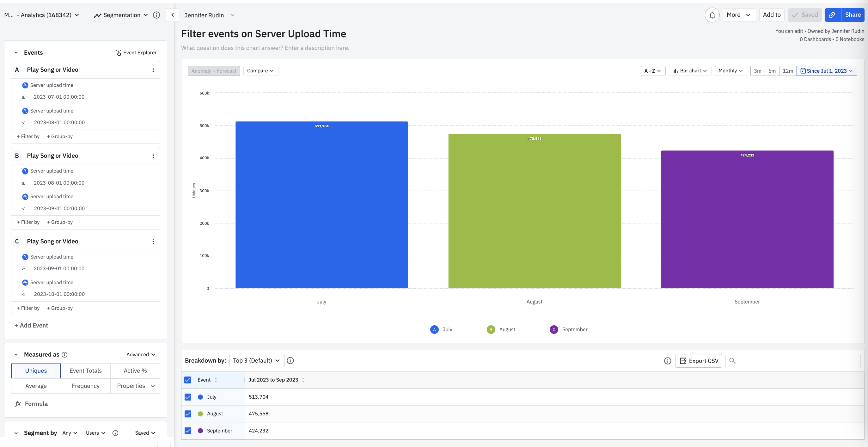Click info icon beside Measured as
868x447 pixels.
(65, 355)
